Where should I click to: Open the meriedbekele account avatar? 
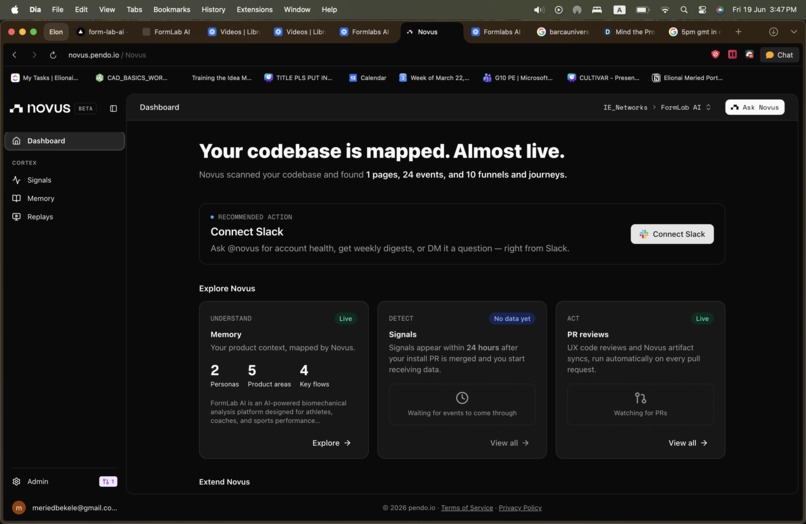pos(19,508)
